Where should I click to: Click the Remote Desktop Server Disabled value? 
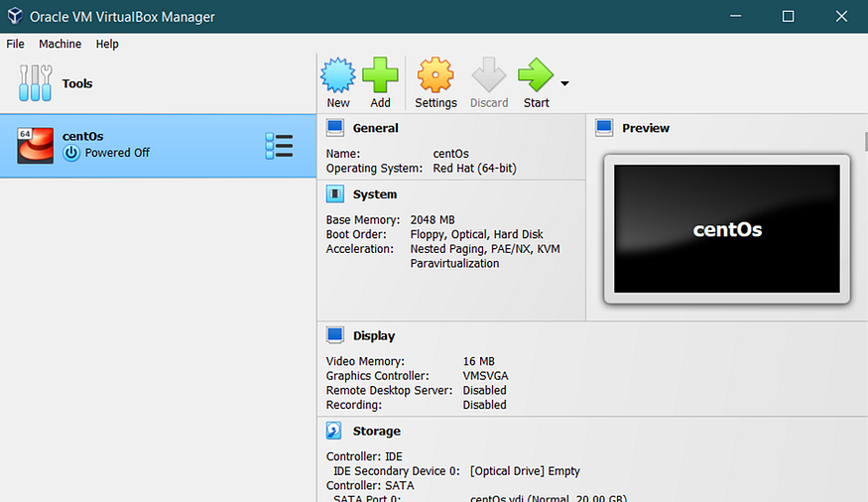484,390
